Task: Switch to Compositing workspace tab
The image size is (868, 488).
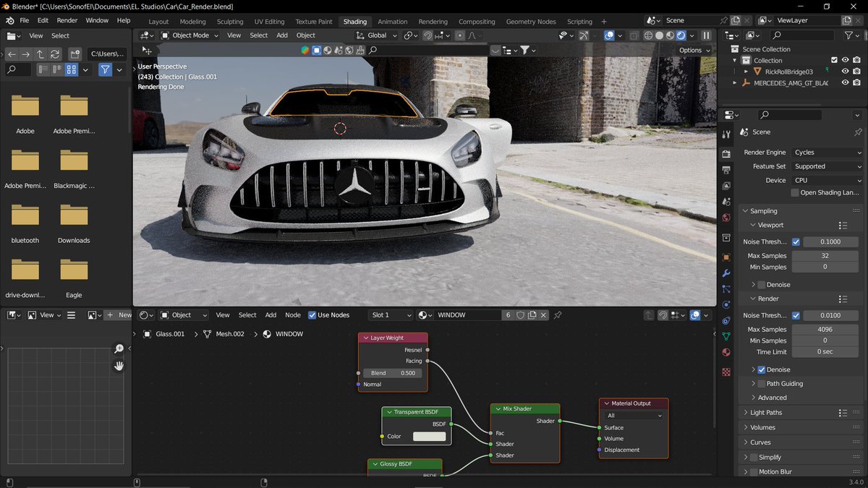Action: 477,22
